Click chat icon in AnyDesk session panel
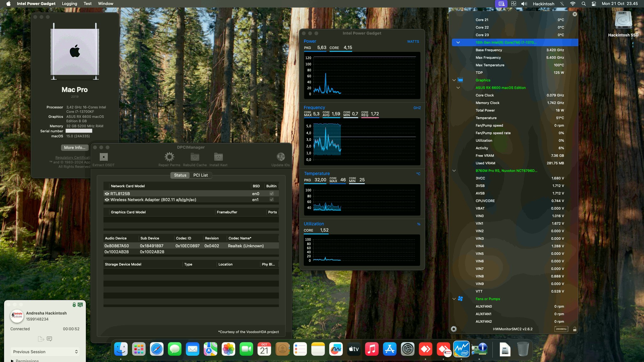Image resolution: width=644 pixels, height=362 pixels. [x=49, y=339]
